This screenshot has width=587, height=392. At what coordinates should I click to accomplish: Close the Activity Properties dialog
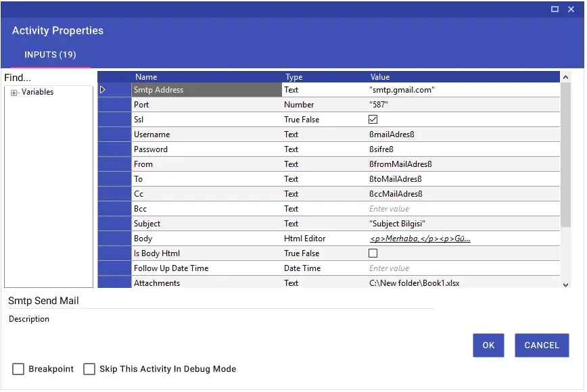(x=571, y=9)
